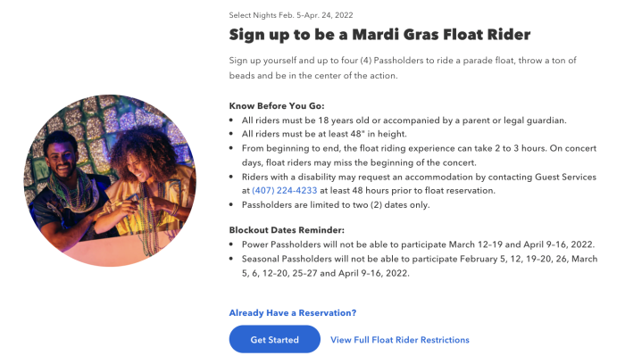Viewport: 625px width, 364px height.
Task: Click the intro paragraph about four Passholders
Action: [x=403, y=68]
